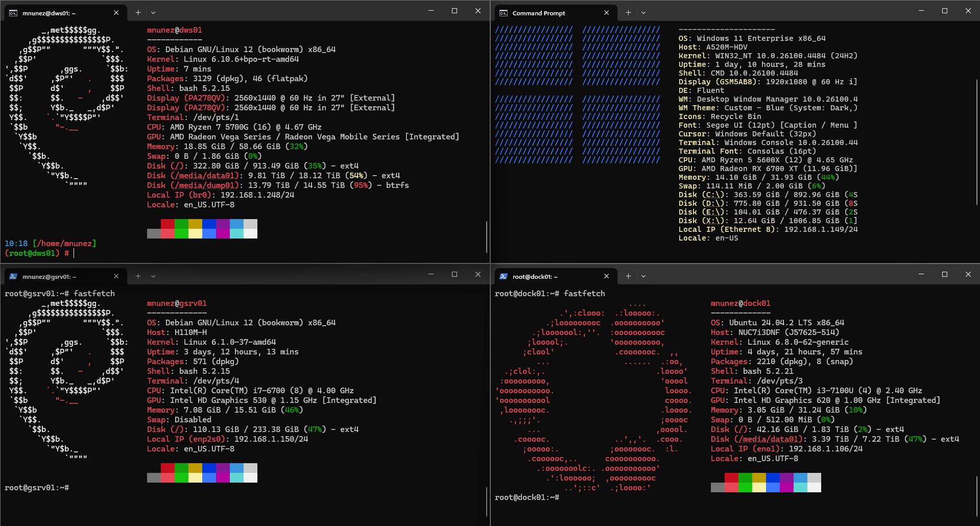Open the profile dropdown in the mnunez@gsrv01 window

click(x=153, y=276)
